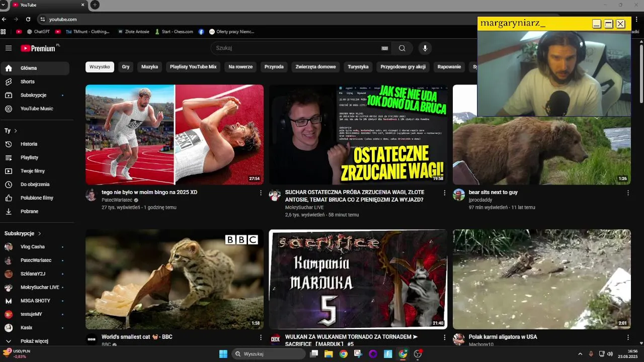The height and width of the screenshot is (362, 644).
Task: Open MokrySuchar LIVE subscription
Action: click(x=35, y=288)
